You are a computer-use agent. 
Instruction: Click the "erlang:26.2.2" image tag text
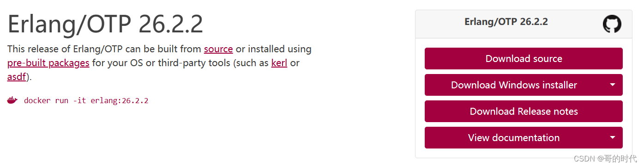click(120, 100)
